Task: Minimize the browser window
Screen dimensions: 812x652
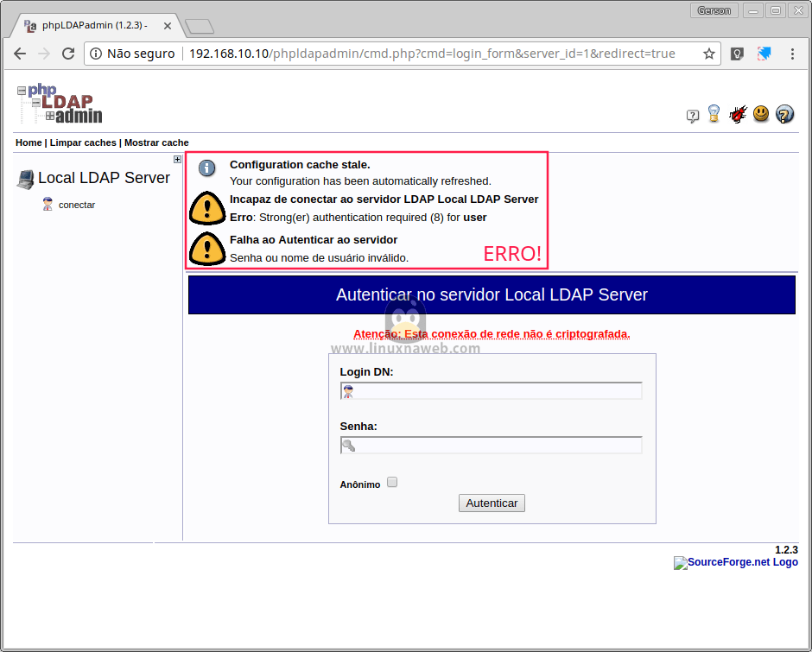Action: pyautogui.click(x=753, y=10)
